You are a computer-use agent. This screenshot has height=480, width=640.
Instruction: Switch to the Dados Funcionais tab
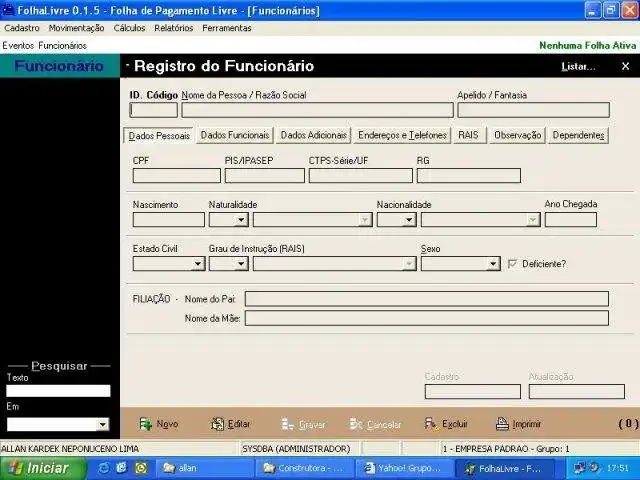(235, 135)
